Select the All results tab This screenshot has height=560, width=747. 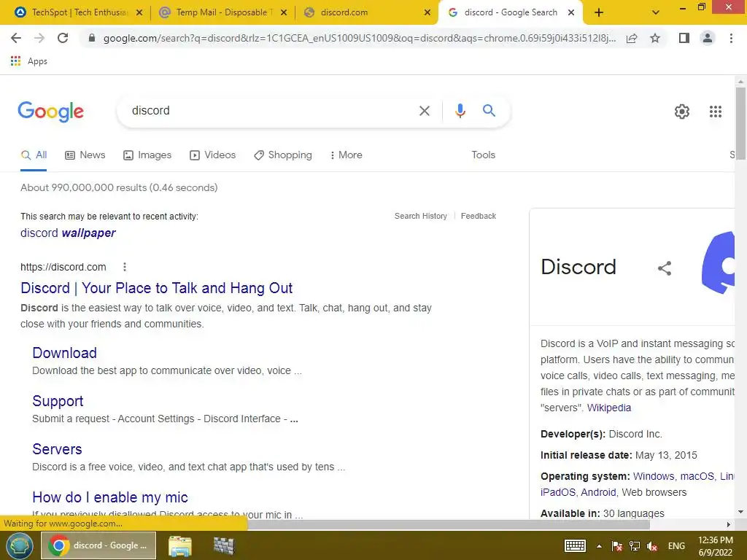(34, 155)
